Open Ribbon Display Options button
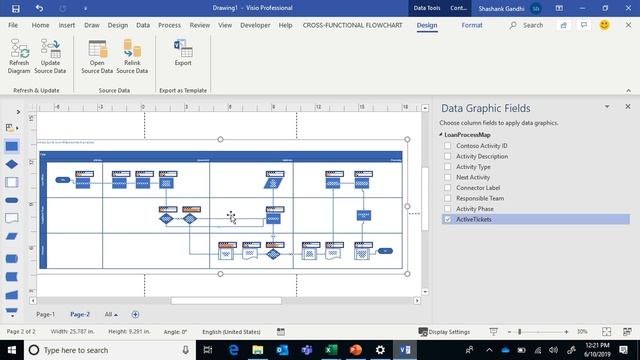The image size is (640, 360). point(559,8)
